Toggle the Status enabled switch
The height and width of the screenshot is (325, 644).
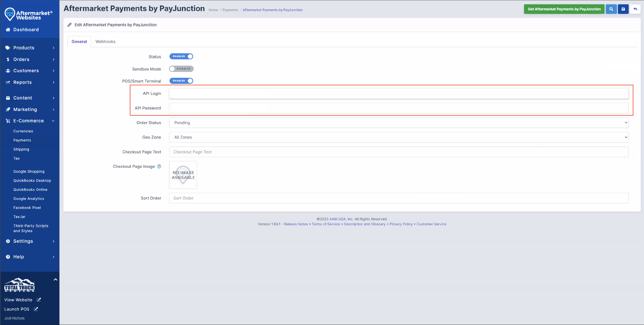pos(181,56)
